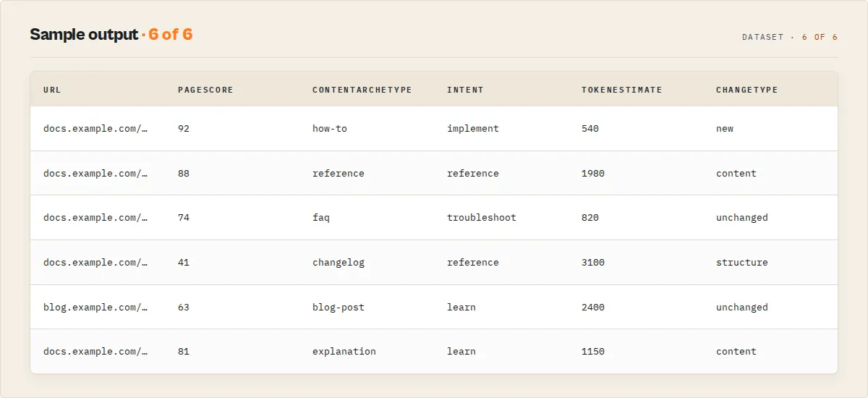868x398 pixels.
Task: Click the 'new' change type cell
Action: [x=725, y=129]
